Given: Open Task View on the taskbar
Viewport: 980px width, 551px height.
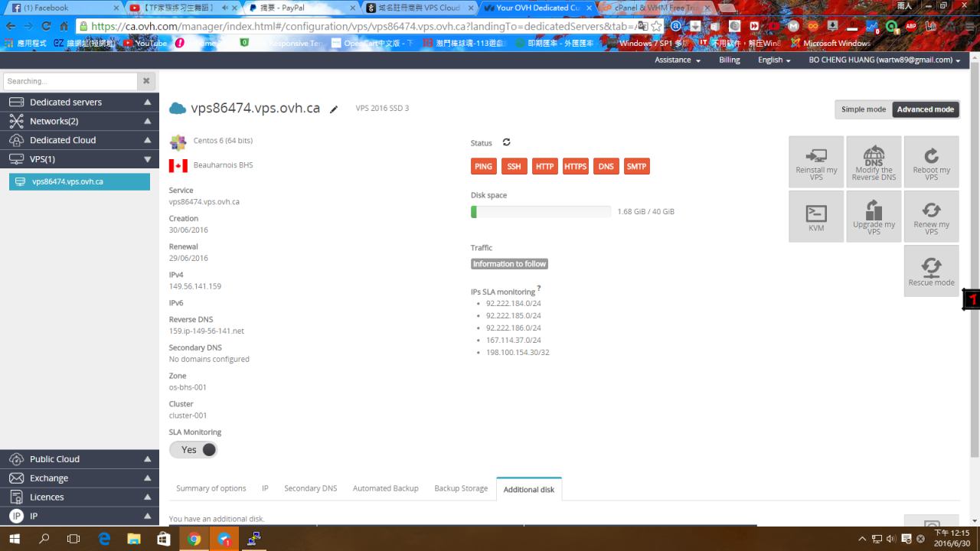Looking at the screenshot, I should tap(73, 539).
